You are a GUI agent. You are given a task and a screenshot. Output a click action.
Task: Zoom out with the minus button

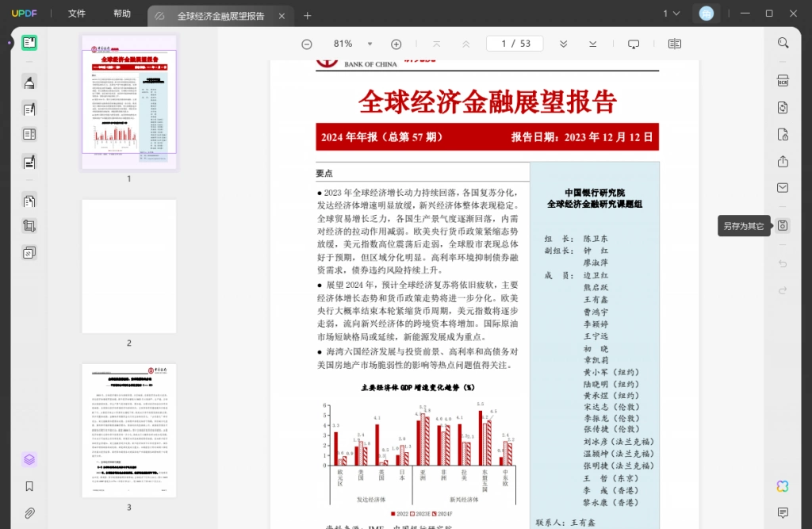(x=307, y=44)
